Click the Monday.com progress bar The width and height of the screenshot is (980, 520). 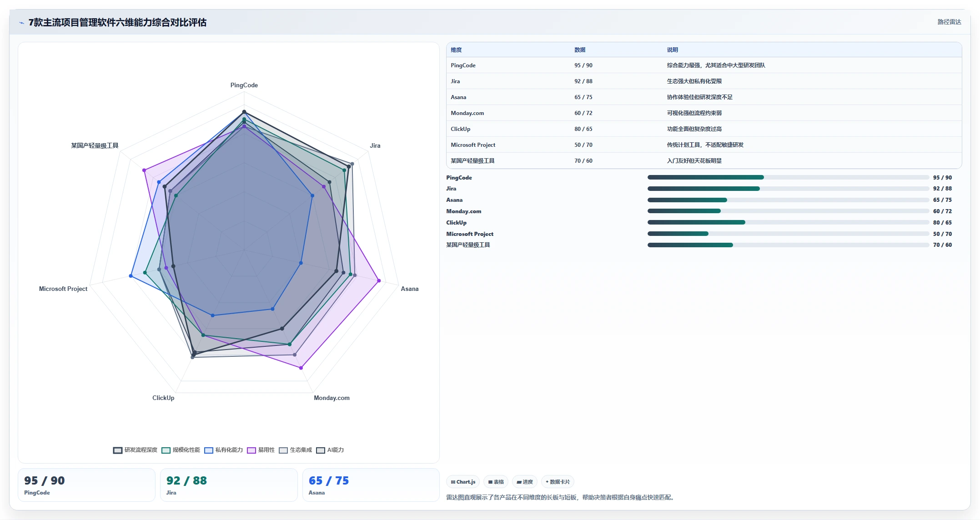(788, 211)
